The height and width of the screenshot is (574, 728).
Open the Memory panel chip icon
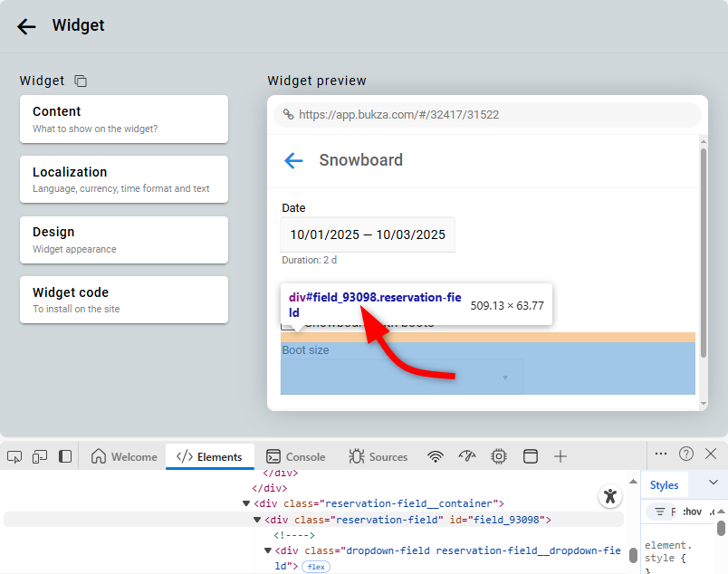click(x=498, y=456)
